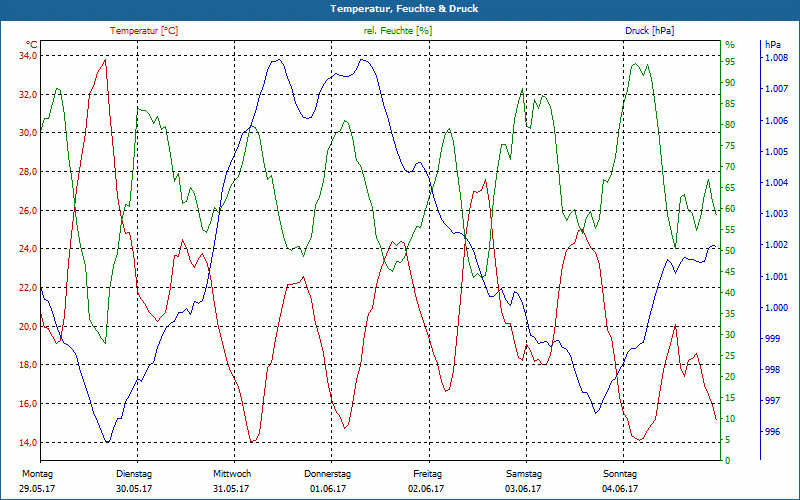Click the '25' humidity axis value
The image size is (800, 500).
(x=730, y=356)
